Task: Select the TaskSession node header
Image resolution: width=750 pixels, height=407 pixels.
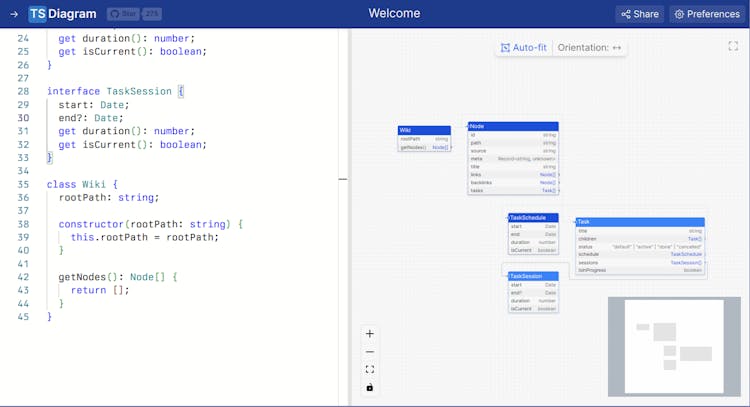Action: (533, 276)
